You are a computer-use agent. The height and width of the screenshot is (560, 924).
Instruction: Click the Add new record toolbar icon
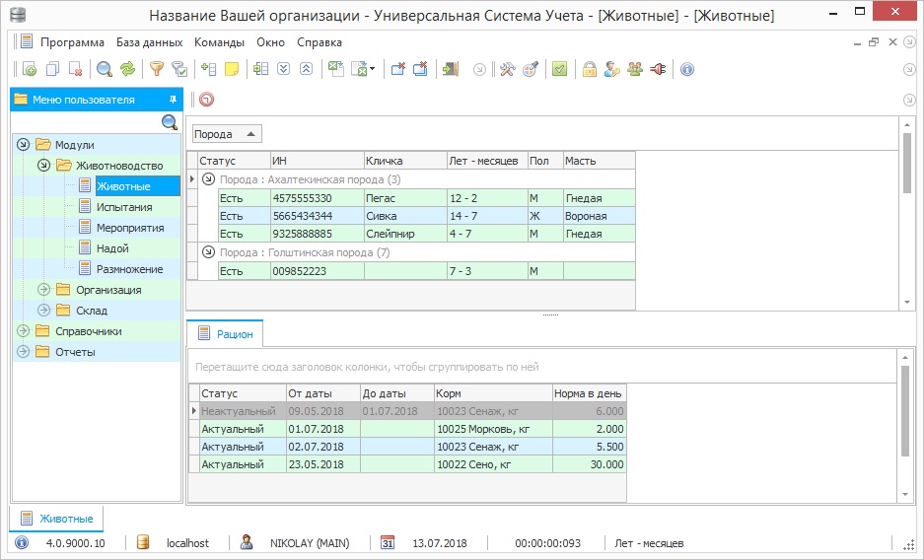point(30,69)
